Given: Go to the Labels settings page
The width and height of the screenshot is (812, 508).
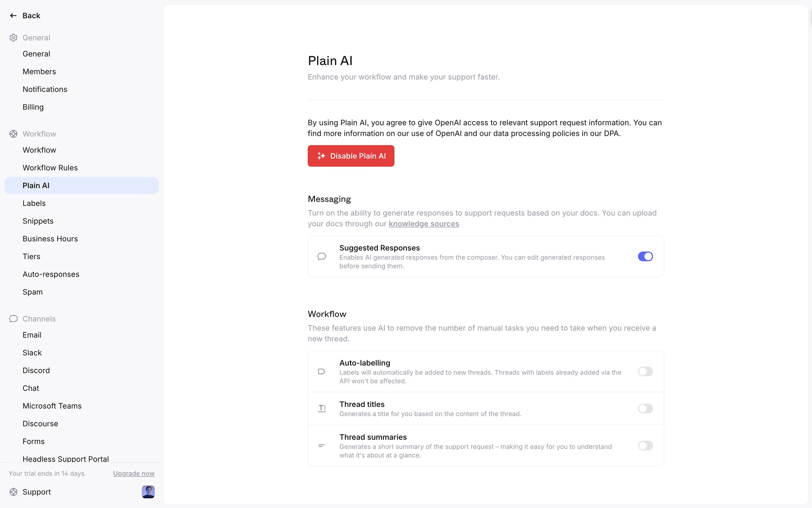Looking at the screenshot, I should point(34,203).
